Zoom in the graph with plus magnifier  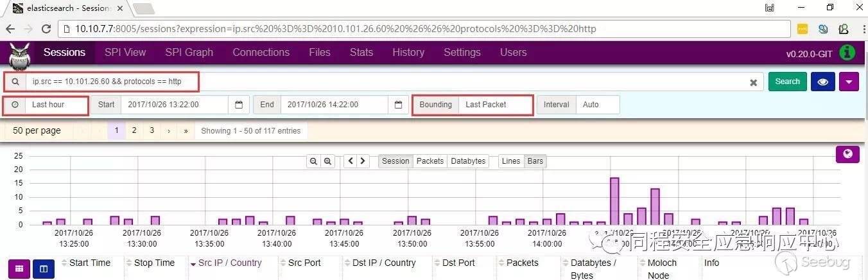point(327,161)
